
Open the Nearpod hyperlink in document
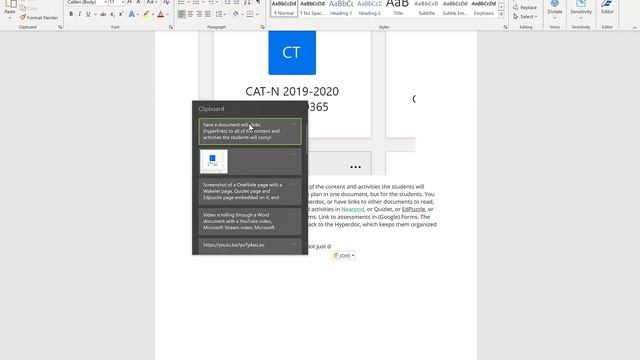(352, 209)
